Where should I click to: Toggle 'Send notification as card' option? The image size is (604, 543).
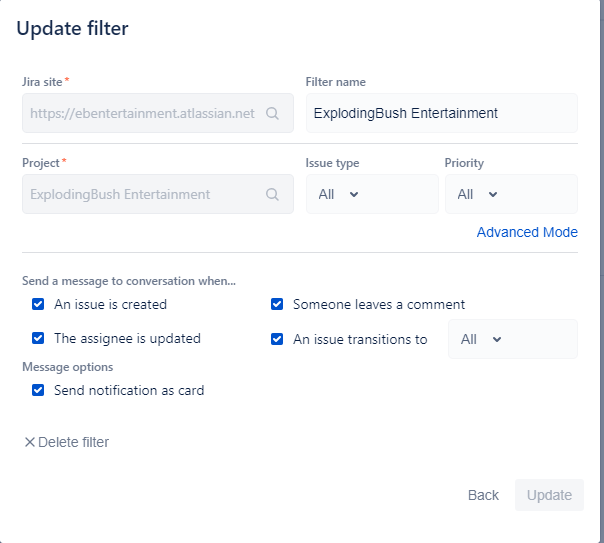[38, 390]
